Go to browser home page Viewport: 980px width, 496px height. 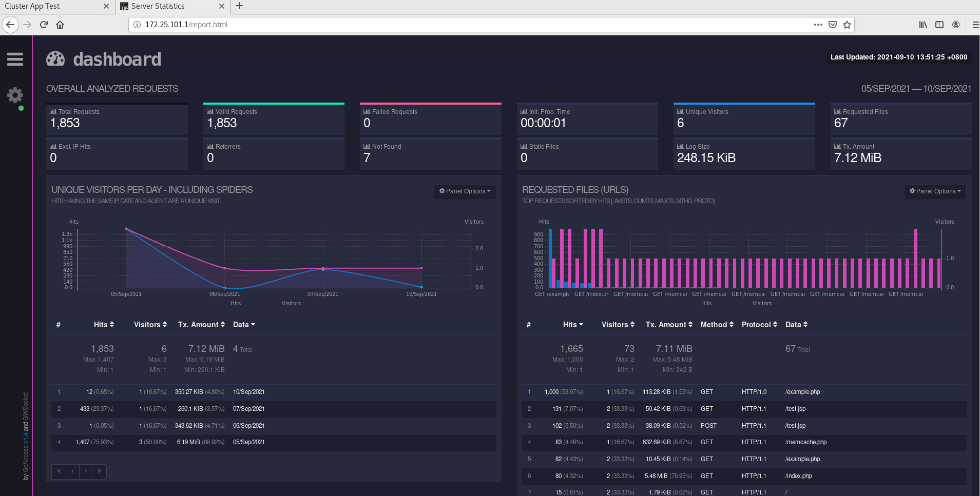tap(60, 25)
